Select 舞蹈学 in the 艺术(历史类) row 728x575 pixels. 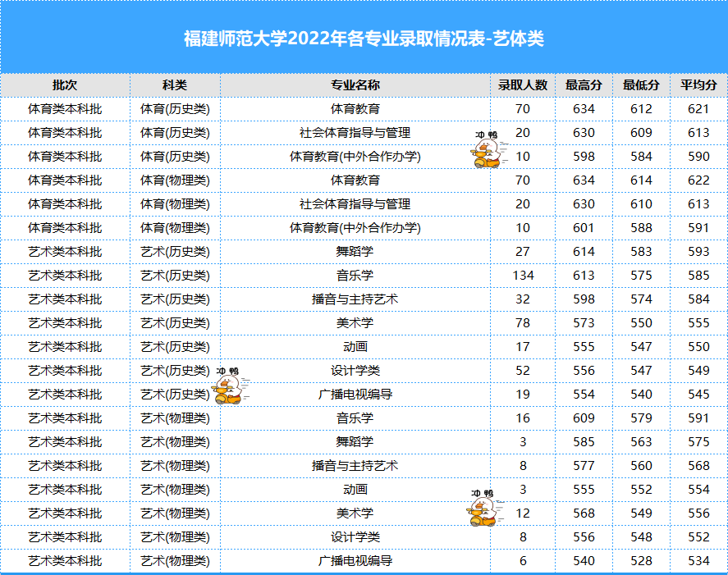coord(355,252)
